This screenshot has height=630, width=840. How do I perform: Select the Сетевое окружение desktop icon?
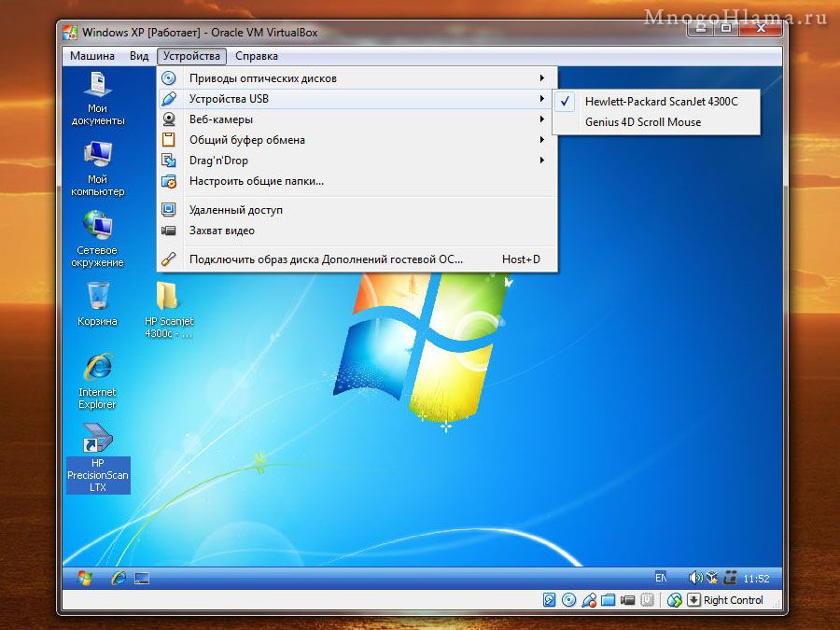[x=97, y=240]
